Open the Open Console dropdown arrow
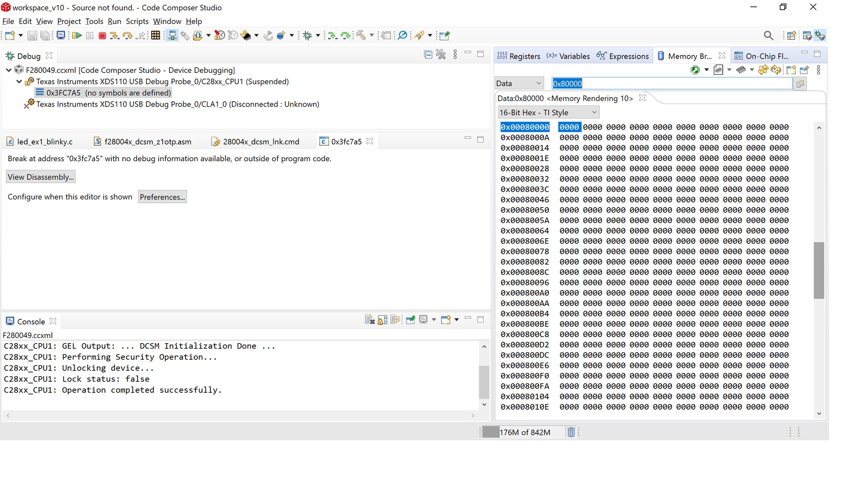Viewport: 868px width, 493px height. tap(456, 320)
